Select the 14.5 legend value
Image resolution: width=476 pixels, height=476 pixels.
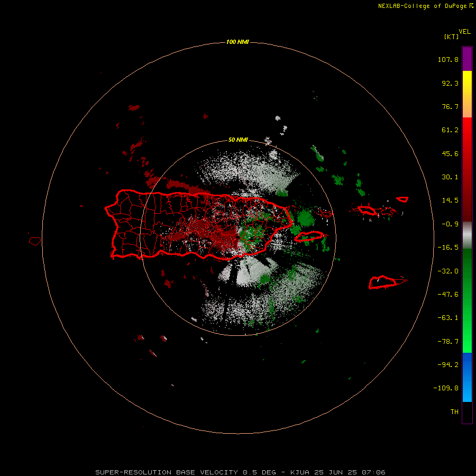point(450,200)
